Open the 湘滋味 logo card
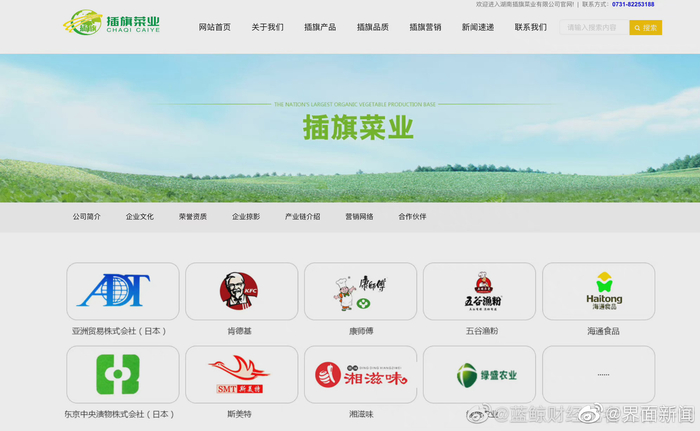 tap(360, 374)
